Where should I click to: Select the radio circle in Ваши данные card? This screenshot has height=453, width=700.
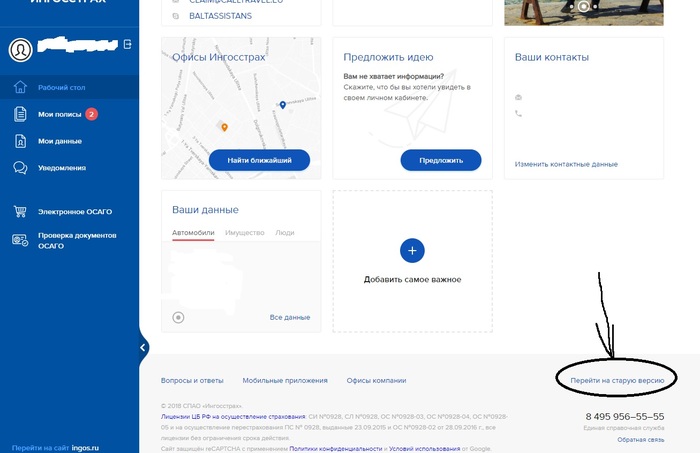click(x=178, y=318)
